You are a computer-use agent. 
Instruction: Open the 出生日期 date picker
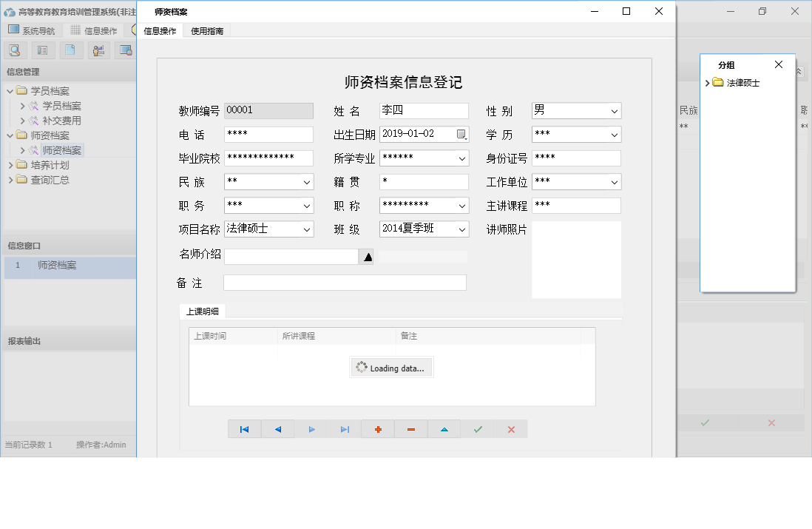click(461, 134)
